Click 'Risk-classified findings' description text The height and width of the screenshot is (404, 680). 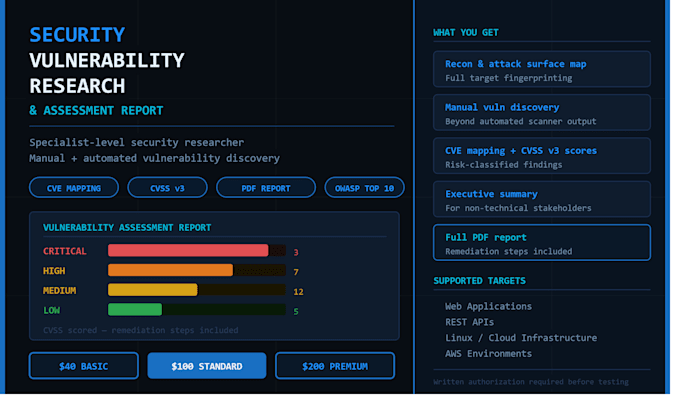coord(503,165)
